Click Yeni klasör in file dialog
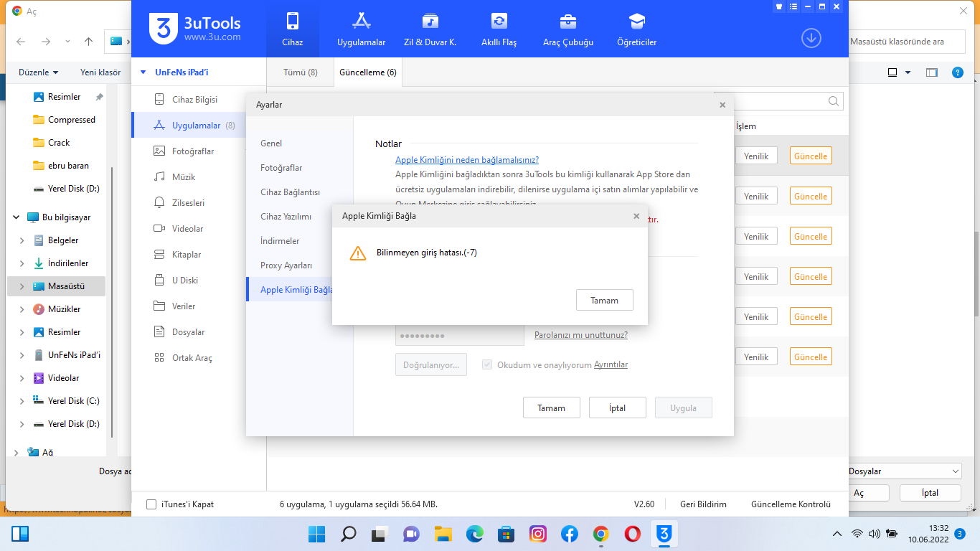Image resolution: width=980 pixels, height=551 pixels. [x=100, y=72]
